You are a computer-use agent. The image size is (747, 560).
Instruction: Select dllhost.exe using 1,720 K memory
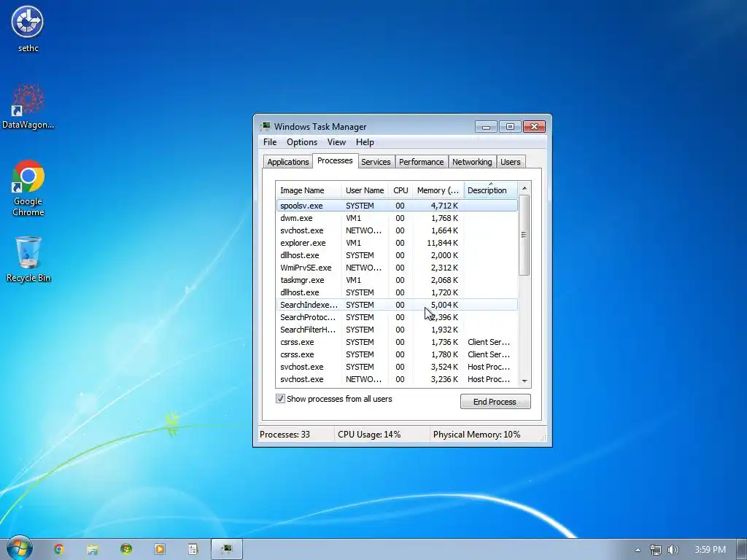(x=397, y=292)
